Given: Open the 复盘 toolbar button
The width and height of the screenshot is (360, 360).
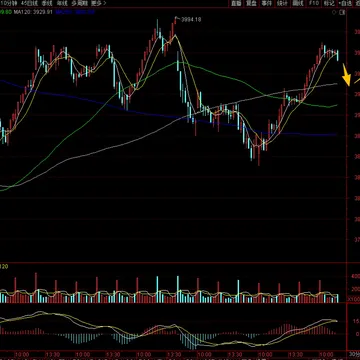Looking at the screenshot, I should [252, 3].
